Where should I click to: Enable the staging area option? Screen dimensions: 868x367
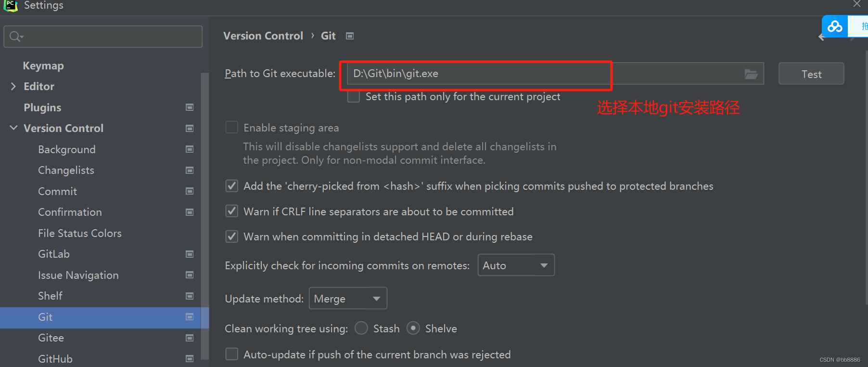[x=231, y=127]
